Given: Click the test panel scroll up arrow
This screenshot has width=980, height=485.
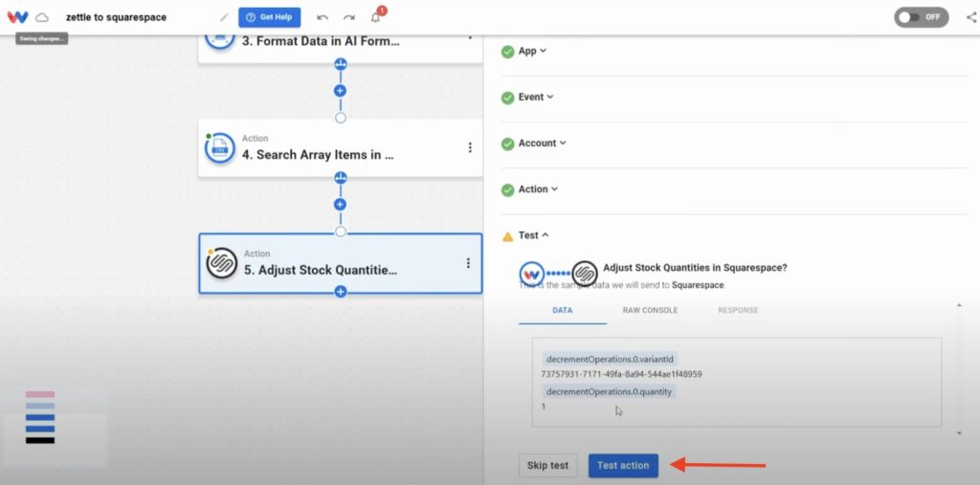Looking at the screenshot, I should [x=959, y=305].
